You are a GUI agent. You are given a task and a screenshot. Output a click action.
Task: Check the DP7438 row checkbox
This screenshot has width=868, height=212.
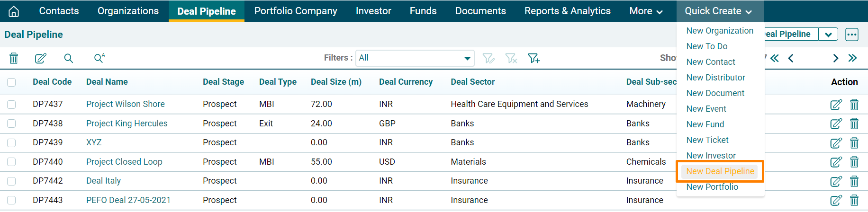[11, 124]
